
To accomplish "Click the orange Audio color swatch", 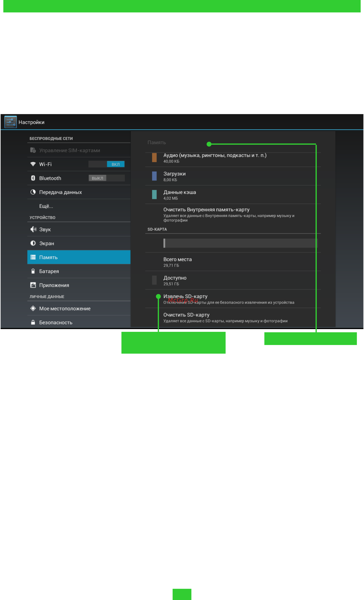I will click(154, 158).
